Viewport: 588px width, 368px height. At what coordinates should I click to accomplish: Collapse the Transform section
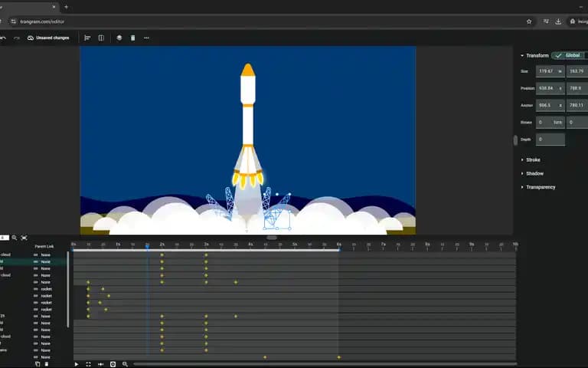(522, 55)
